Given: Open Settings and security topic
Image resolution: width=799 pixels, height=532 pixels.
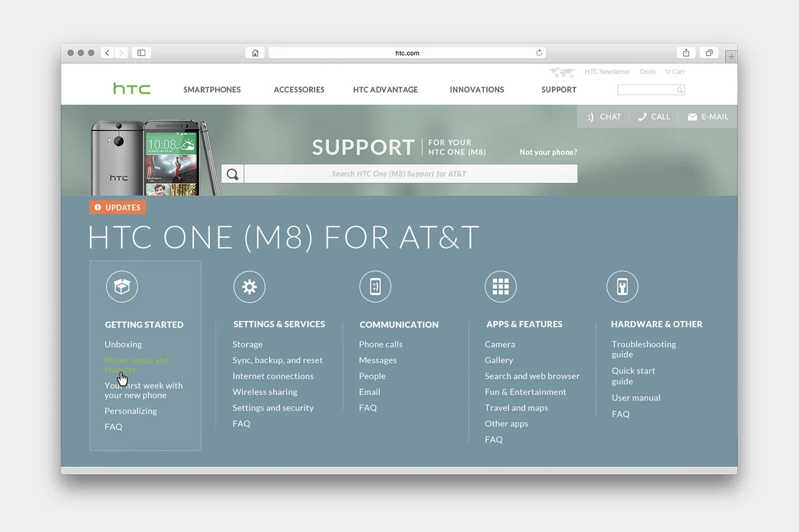Looking at the screenshot, I should pyautogui.click(x=273, y=408).
